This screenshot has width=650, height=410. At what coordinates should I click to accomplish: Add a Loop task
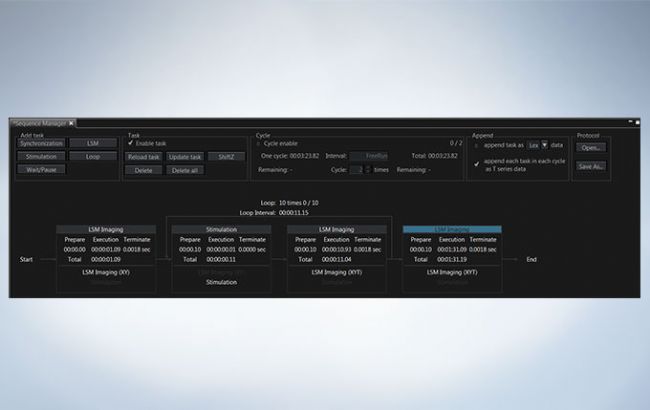click(91, 157)
